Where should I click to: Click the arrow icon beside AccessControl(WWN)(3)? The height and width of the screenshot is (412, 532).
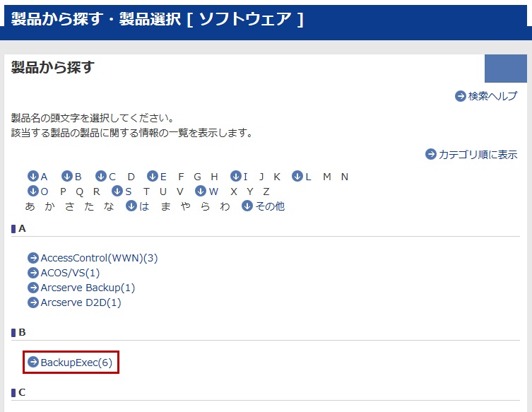click(33, 258)
